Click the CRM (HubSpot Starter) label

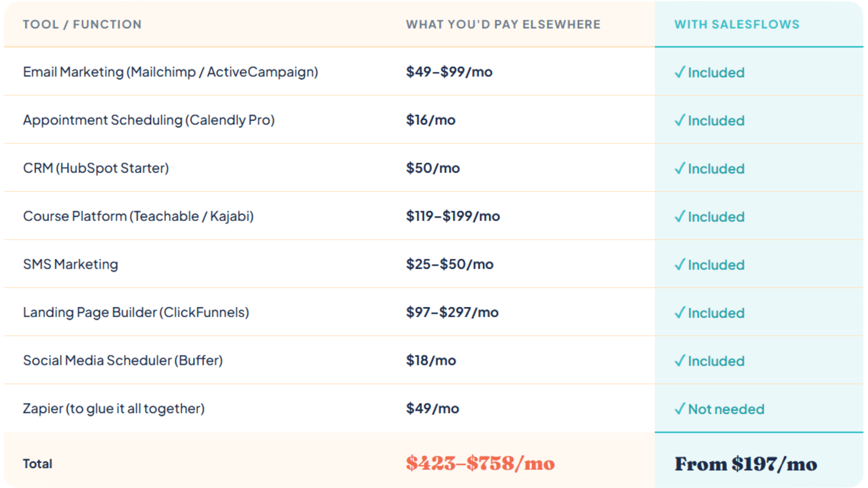click(96, 168)
